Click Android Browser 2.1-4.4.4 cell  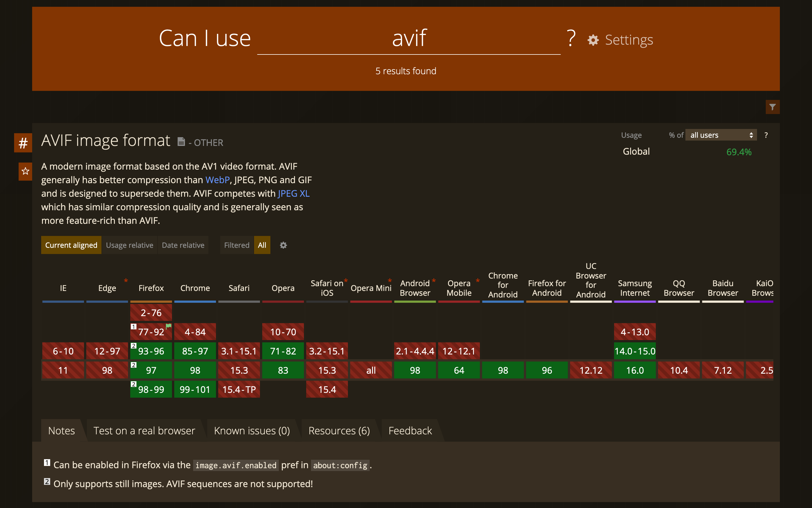pyautogui.click(x=415, y=351)
